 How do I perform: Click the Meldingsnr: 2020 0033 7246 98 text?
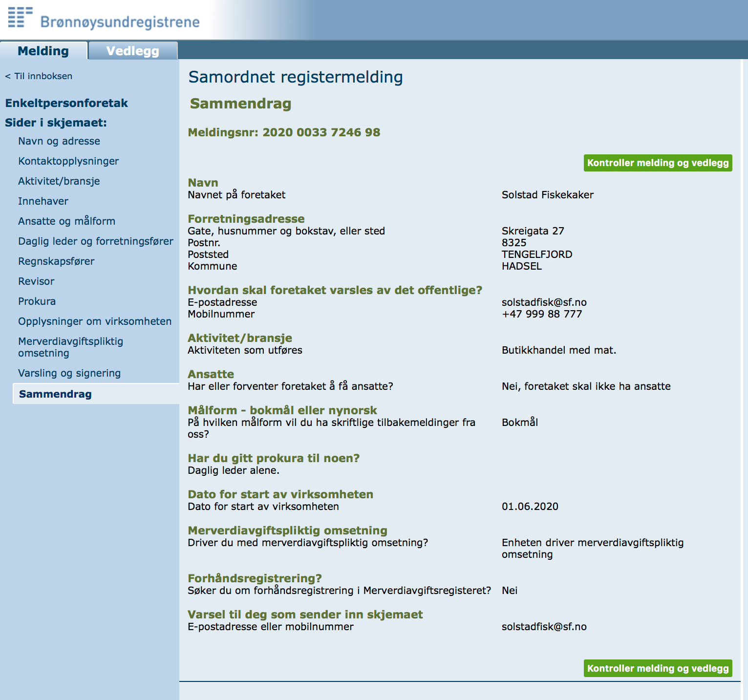[284, 132]
